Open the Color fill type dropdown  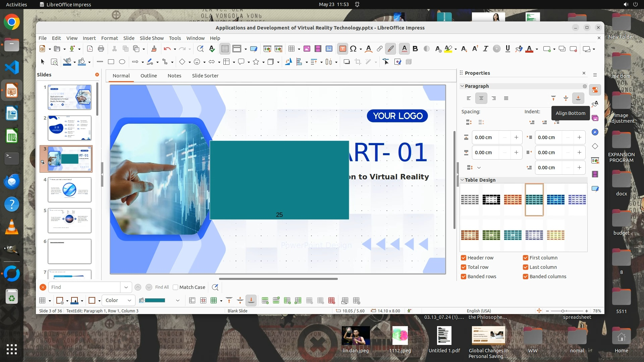pos(118,300)
